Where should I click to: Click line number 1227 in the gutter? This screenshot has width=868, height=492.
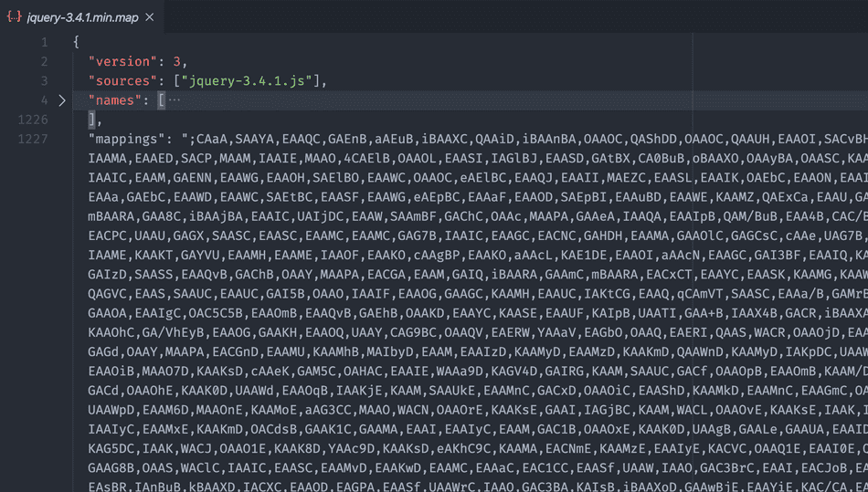point(33,139)
